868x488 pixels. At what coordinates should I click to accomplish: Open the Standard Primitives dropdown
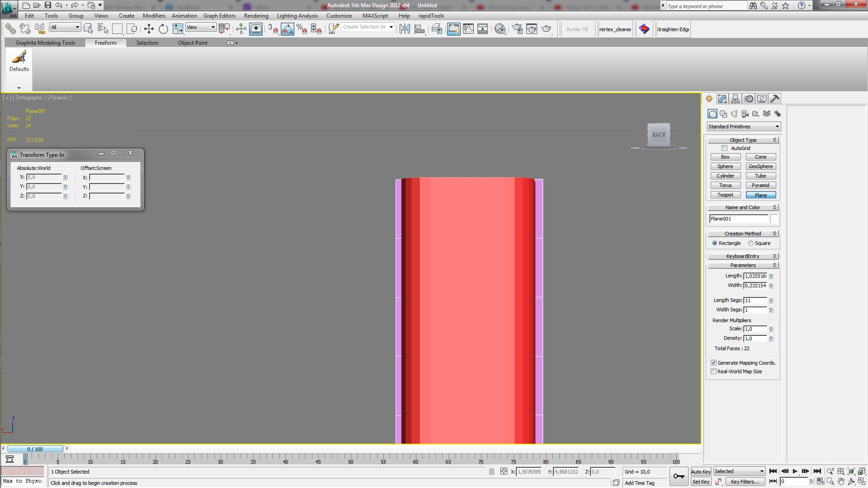(x=744, y=127)
